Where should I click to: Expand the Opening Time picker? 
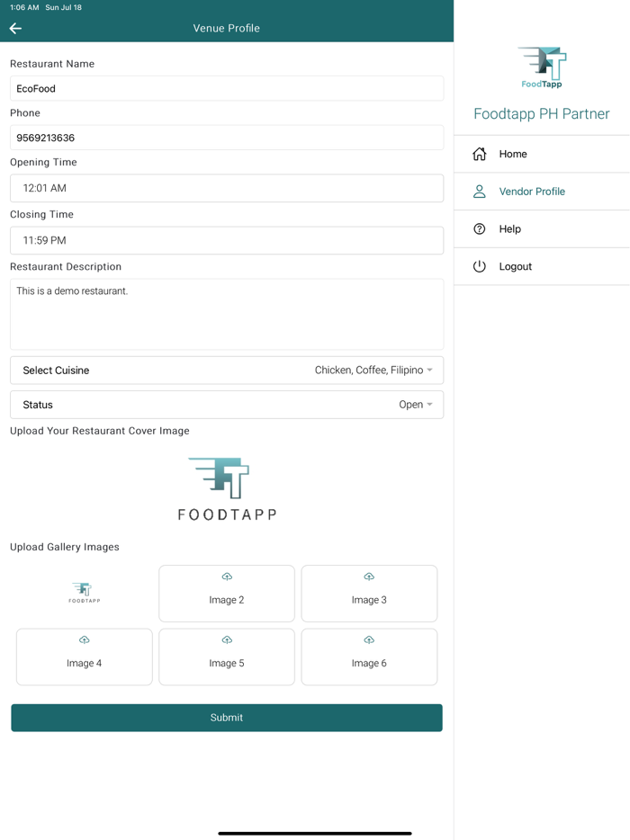coord(226,187)
